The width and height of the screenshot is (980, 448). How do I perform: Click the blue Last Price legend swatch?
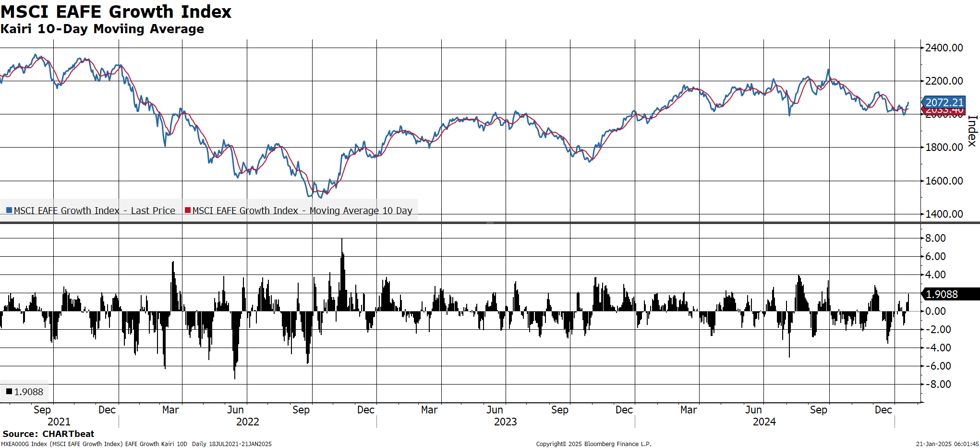[9, 211]
